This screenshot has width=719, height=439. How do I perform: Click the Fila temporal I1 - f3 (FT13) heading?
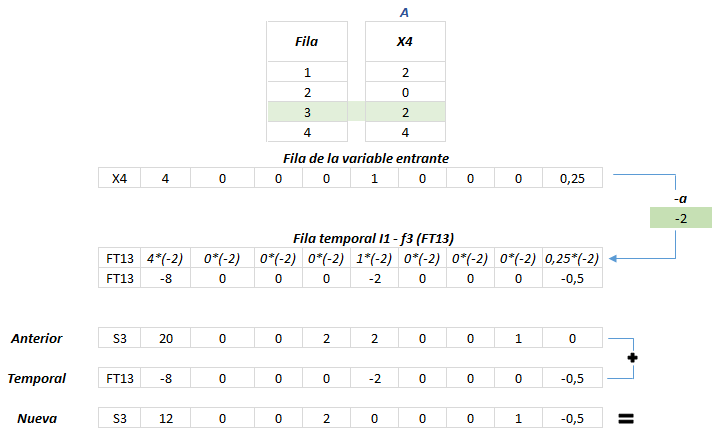373,239
